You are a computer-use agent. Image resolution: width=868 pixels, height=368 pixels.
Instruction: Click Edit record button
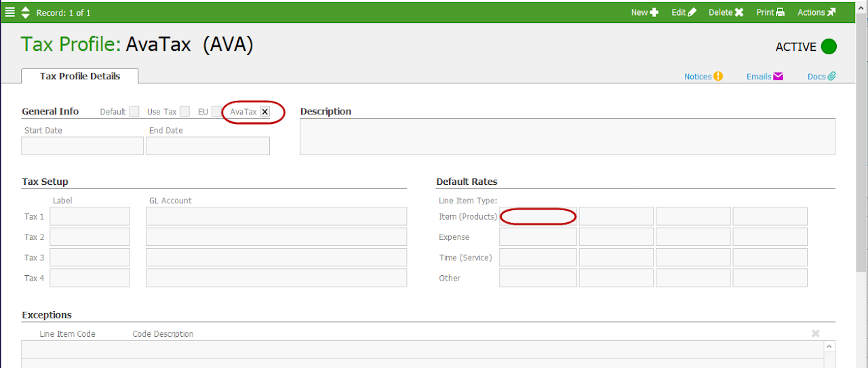(x=684, y=12)
